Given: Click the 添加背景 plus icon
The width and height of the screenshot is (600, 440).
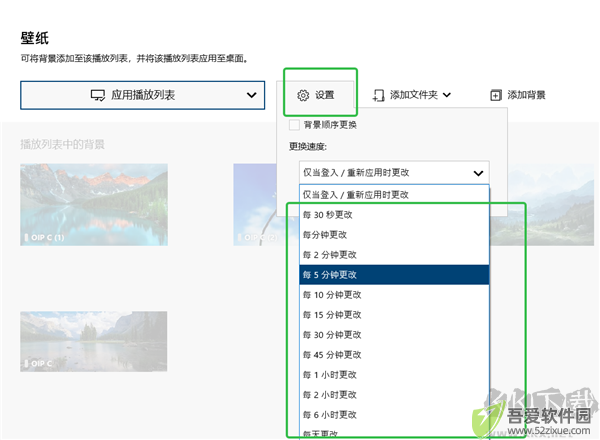Looking at the screenshot, I should click(496, 95).
